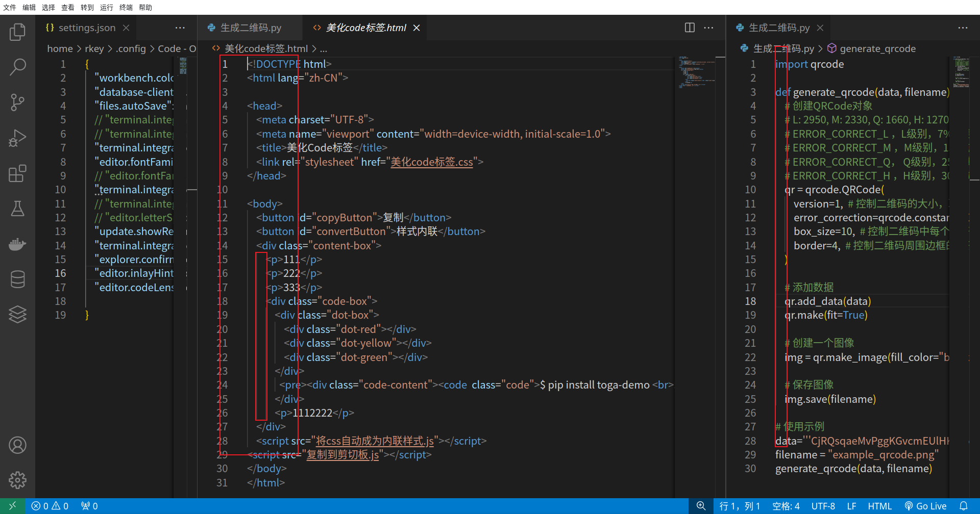Screen dimensions: 980x514
Task: Change end of line via LF status item
Action: [851, 506]
